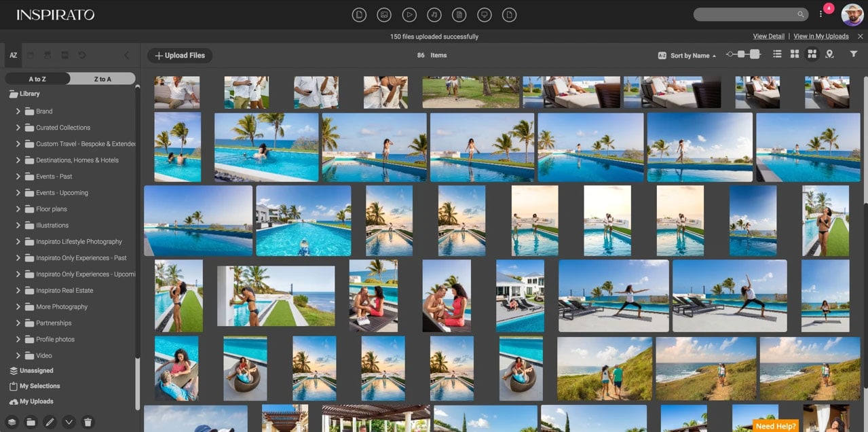Select the A to Z sort toggle
Screen dimensions: 868x432
pos(37,79)
